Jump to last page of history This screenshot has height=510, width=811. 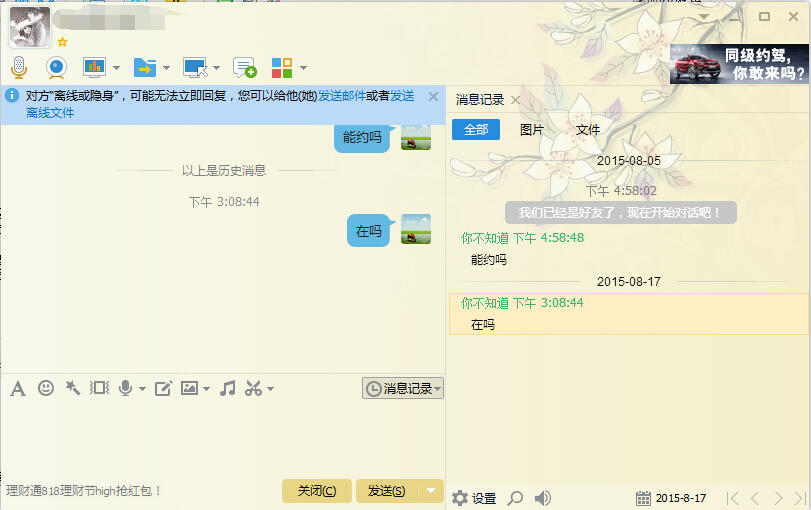[801, 498]
